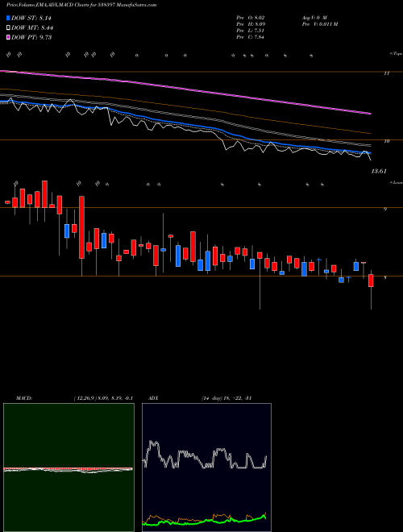Click the 'Pre H: 8.09' high value
Screen dimensions: 403x532
251,24
